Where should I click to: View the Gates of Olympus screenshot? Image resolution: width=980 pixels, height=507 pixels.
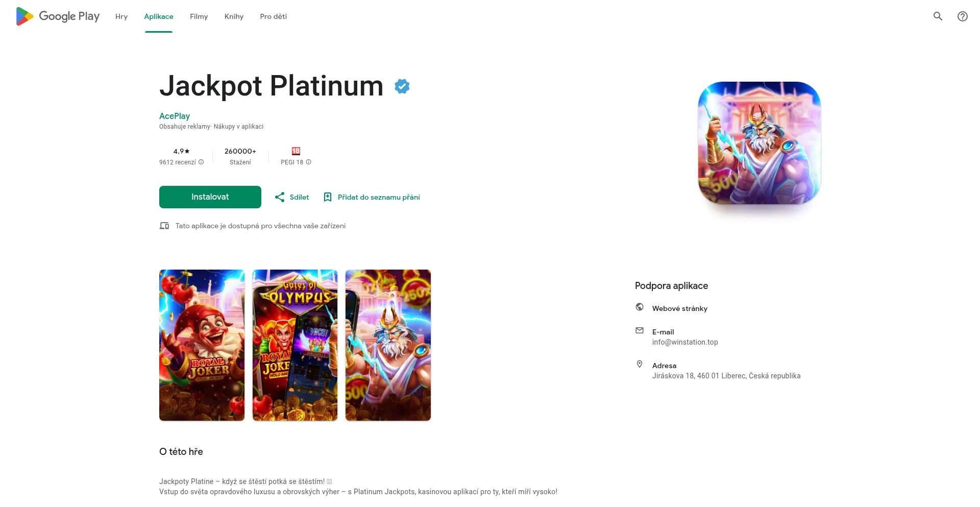point(295,345)
